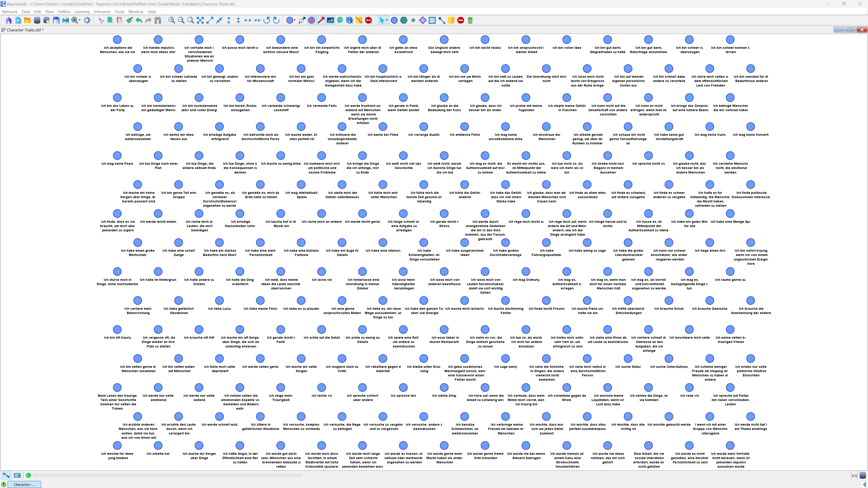
Task: Click the binoculars Find icon
Action: (158, 21)
